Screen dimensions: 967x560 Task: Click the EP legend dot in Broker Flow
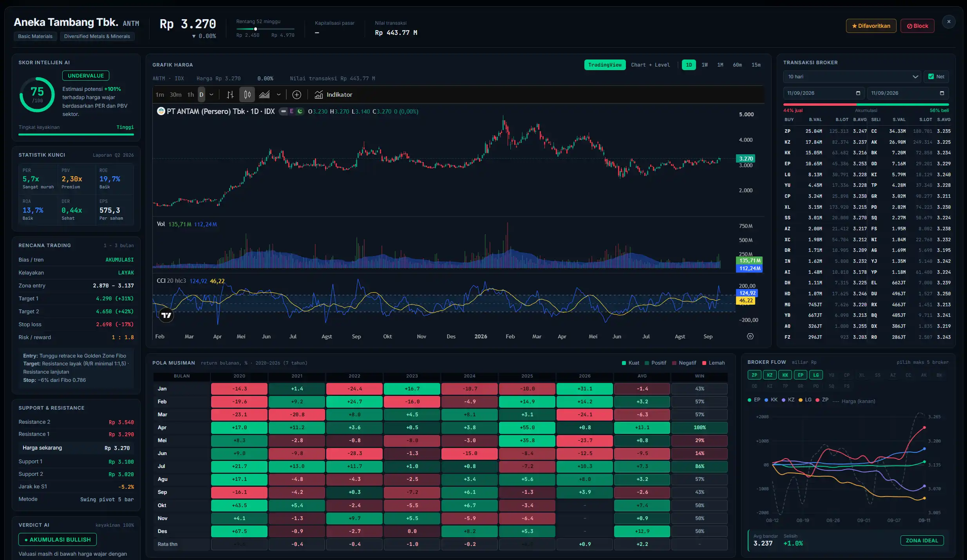point(749,400)
